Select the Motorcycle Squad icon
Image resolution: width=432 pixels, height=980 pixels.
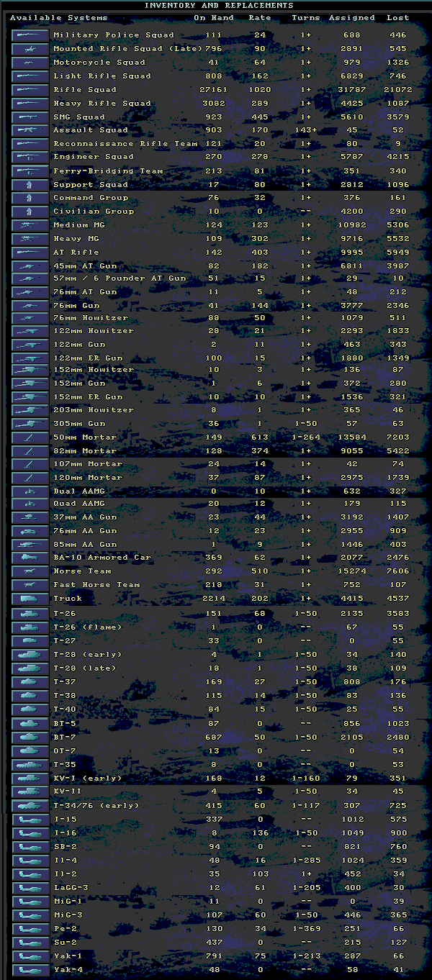pyautogui.click(x=30, y=62)
